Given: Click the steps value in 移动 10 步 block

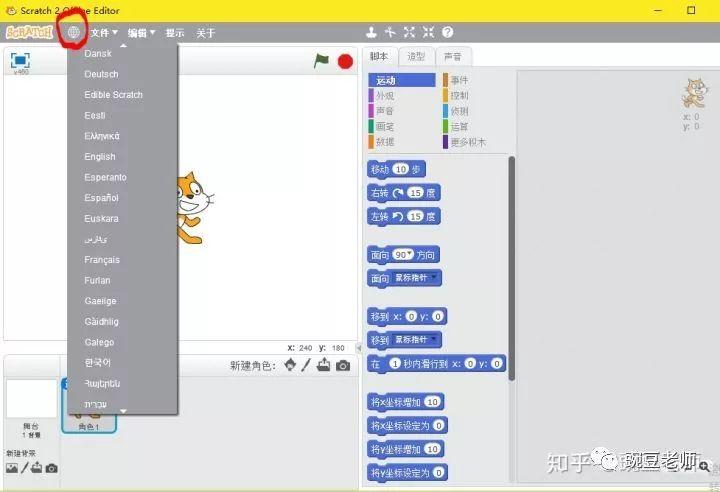Looking at the screenshot, I should coord(401,169).
